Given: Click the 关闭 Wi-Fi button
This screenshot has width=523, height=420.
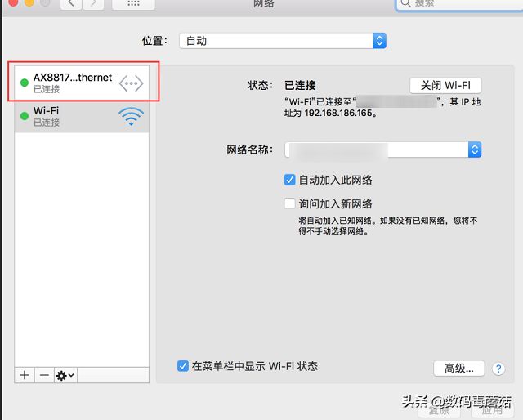Looking at the screenshot, I should [x=445, y=86].
